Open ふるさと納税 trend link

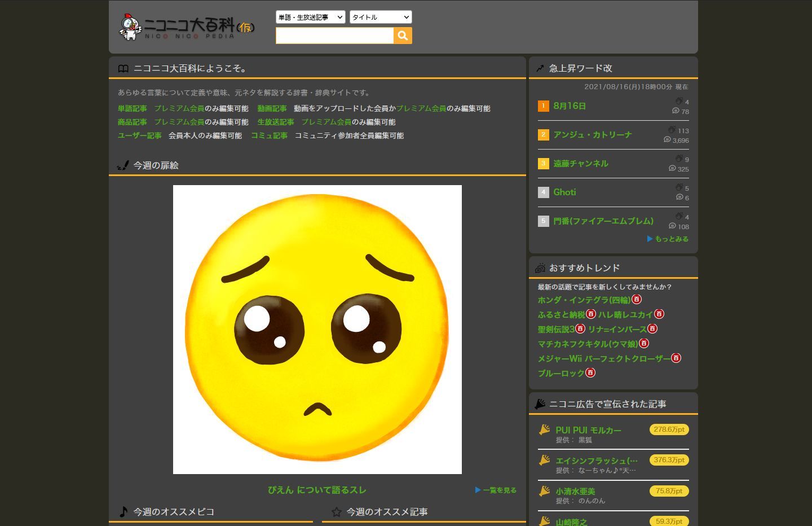click(x=562, y=314)
